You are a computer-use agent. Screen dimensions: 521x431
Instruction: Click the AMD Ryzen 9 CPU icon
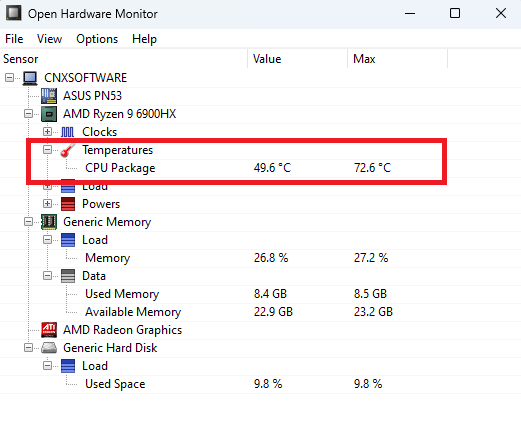(x=49, y=114)
